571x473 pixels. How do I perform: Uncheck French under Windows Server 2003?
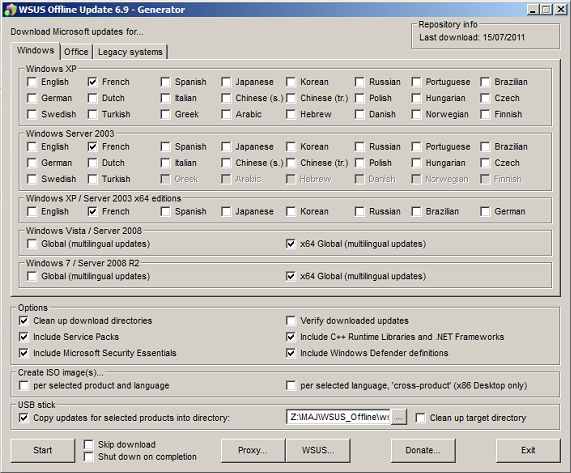click(x=92, y=147)
